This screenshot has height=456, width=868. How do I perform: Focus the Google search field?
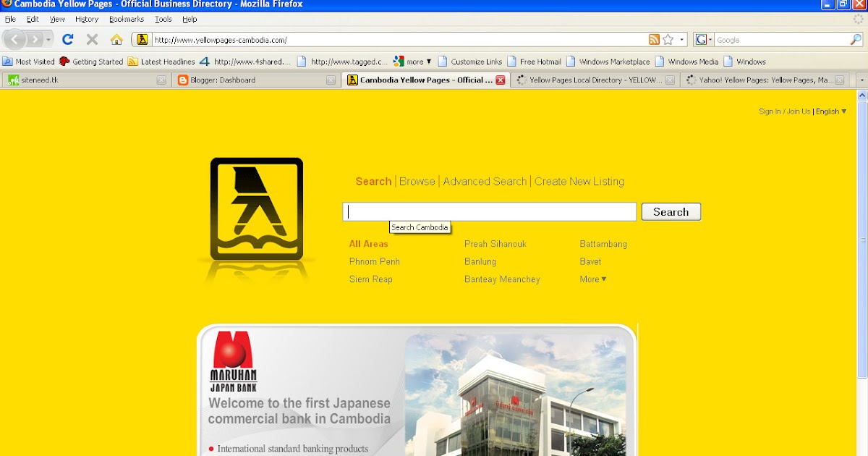[781, 40]
